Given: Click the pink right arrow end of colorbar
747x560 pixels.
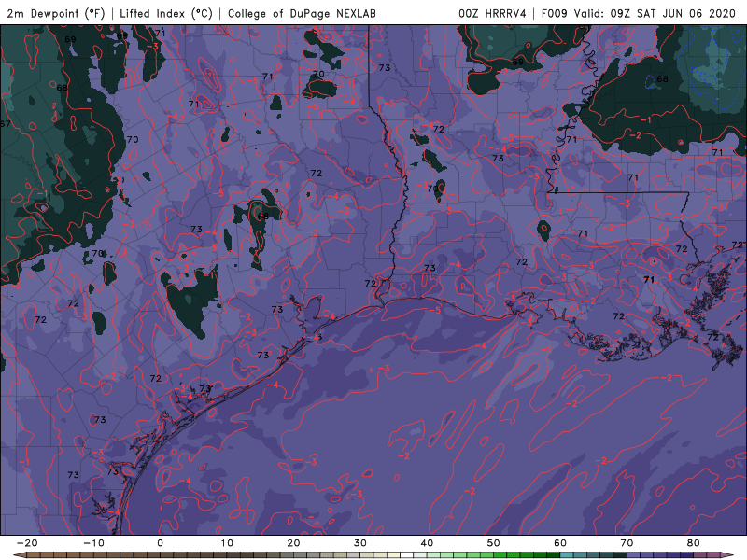Looking at the screenshot, I should click(x=728, y=555).
